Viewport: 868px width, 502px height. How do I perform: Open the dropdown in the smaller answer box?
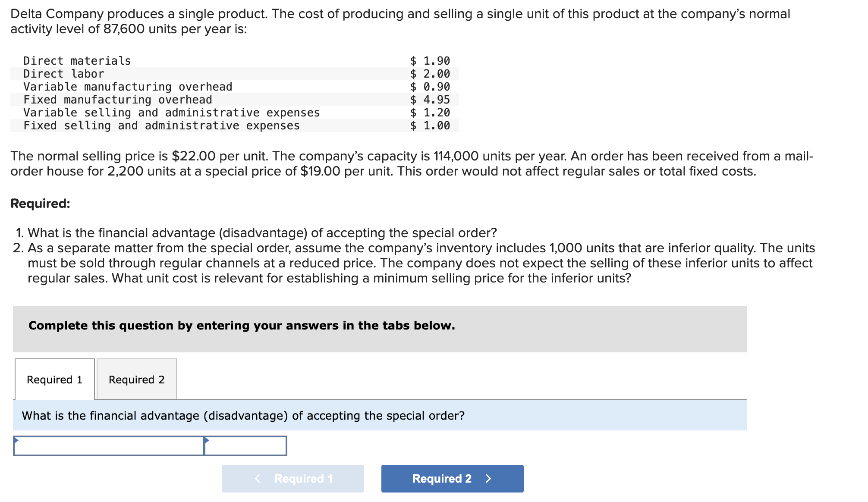click(x=246, y=446)
